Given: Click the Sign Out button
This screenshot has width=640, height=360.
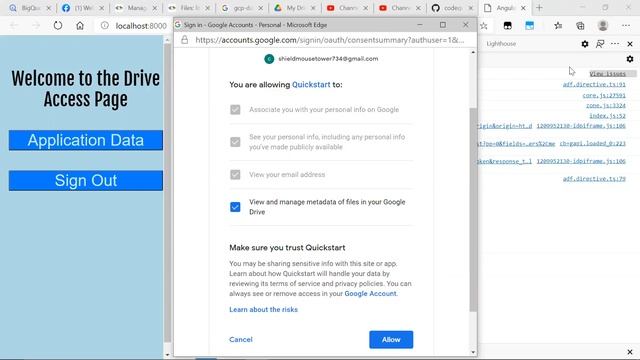Looking at the screenshot, I should pyautogui.click(x=86, y=180).
